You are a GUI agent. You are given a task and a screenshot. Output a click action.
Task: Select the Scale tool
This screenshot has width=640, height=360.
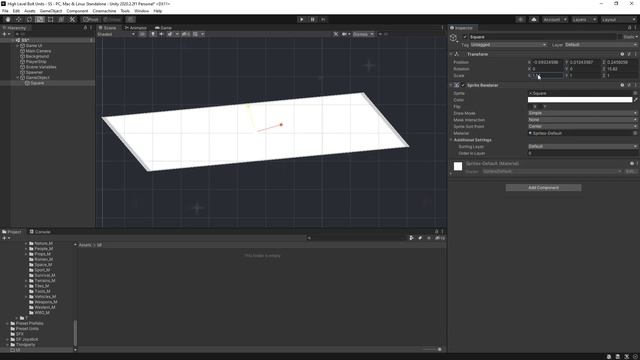coord(40,19)
